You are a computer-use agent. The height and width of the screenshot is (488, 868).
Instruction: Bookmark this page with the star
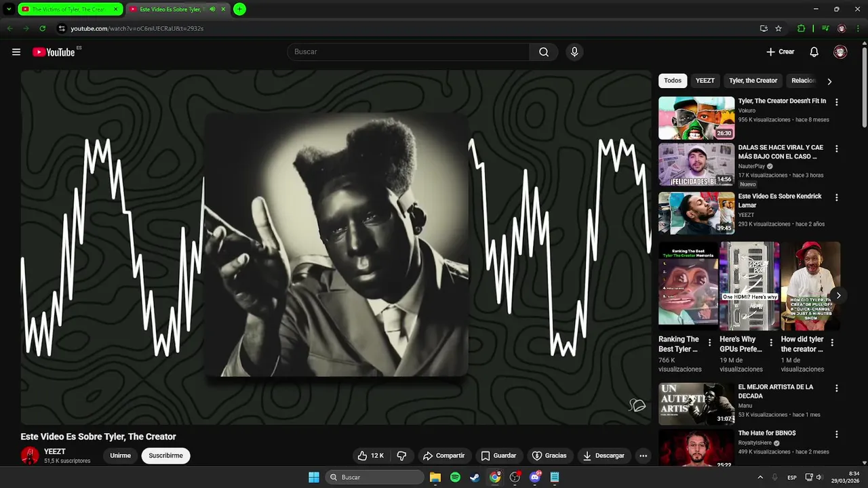[x=778, y=28]
